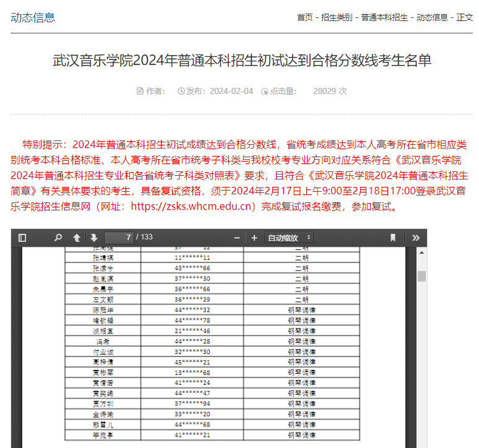Navigate to 首页 in breadcrumb

[x=305, y=17]
